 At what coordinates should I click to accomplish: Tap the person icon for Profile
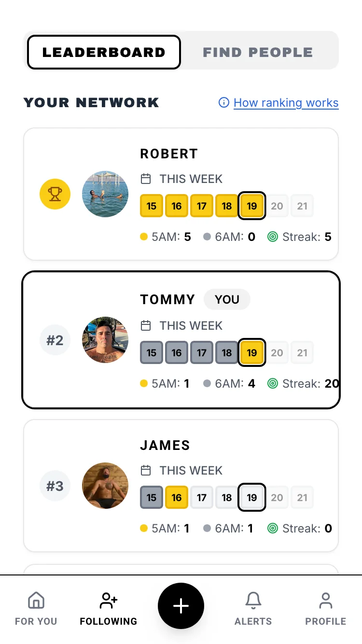click(x=325, y=600)
